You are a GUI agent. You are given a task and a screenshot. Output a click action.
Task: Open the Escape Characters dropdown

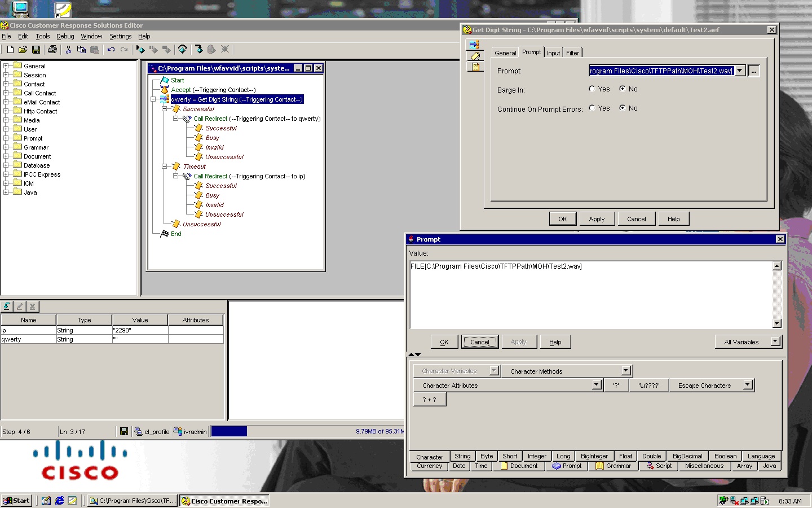coord(748,385)
